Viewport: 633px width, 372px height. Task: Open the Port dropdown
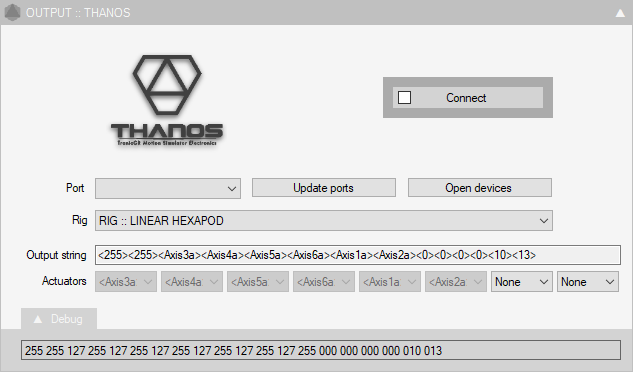pyautogui.click(x=168, y=189)
